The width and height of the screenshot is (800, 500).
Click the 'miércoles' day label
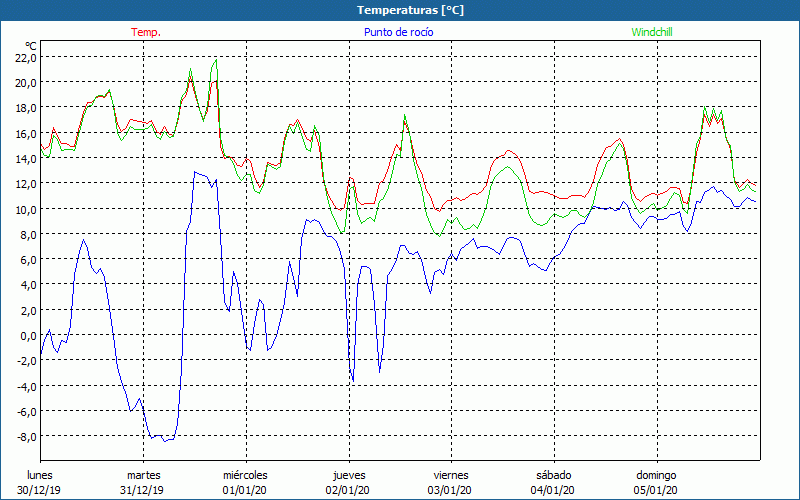(x=245, y=475)
